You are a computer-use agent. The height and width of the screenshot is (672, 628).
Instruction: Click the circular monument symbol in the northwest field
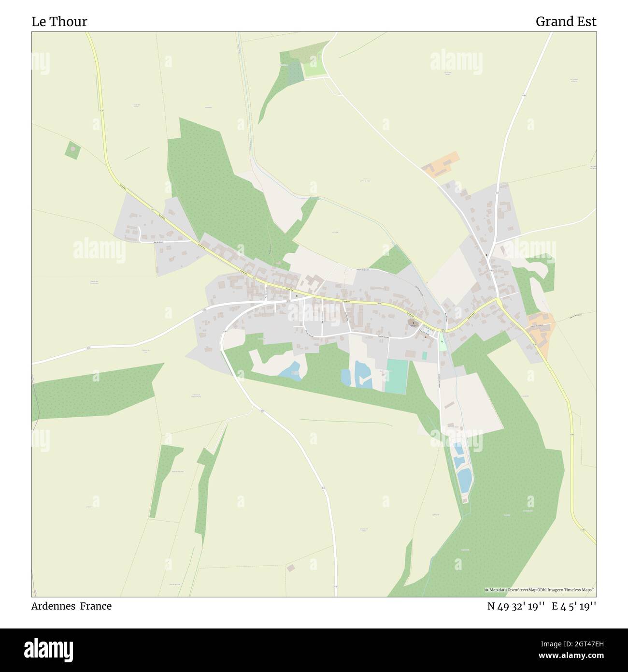[72, 149]
